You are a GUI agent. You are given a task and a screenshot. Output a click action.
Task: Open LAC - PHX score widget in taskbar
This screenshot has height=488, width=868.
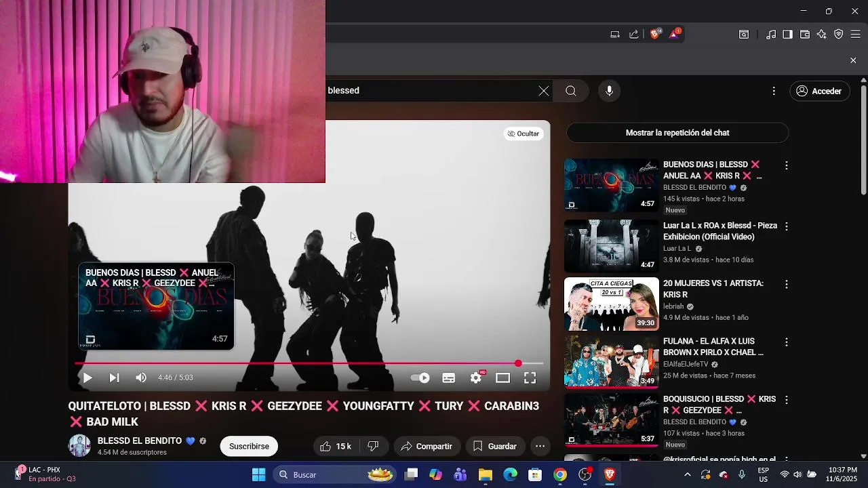click(x=44, y=474)
